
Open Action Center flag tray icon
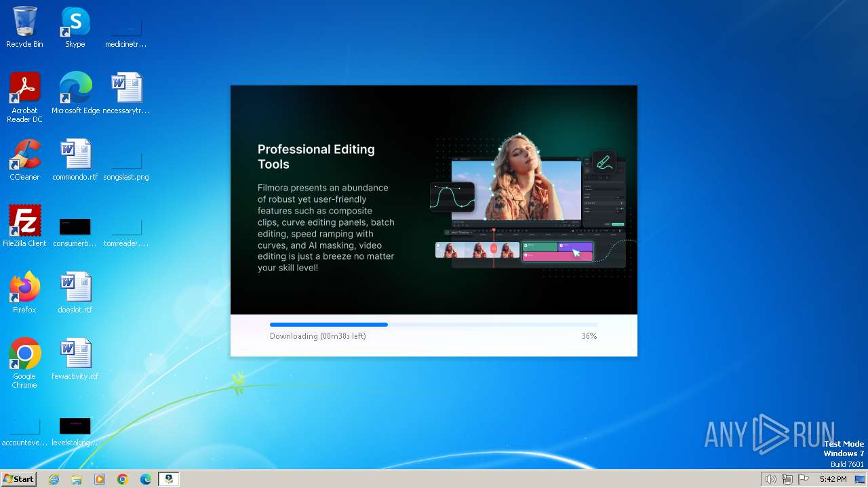click(804, 479)
